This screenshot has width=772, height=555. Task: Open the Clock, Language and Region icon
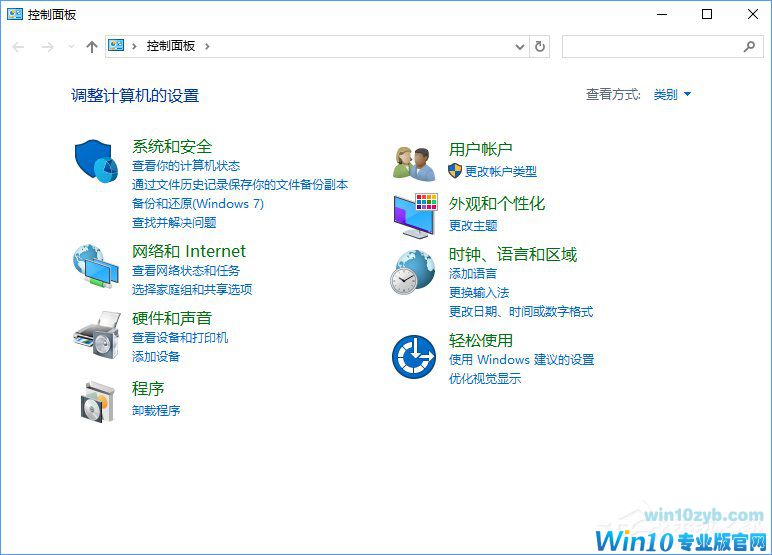(x=413, y=272)
